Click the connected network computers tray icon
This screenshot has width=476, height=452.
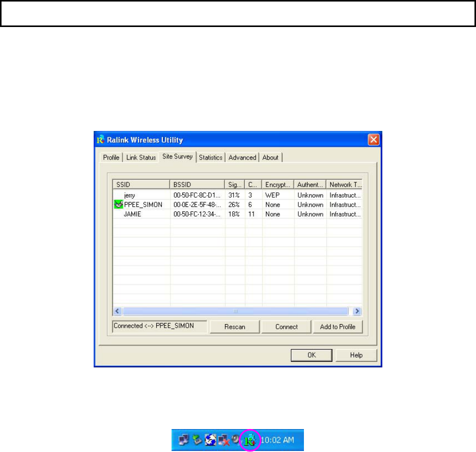184,440
